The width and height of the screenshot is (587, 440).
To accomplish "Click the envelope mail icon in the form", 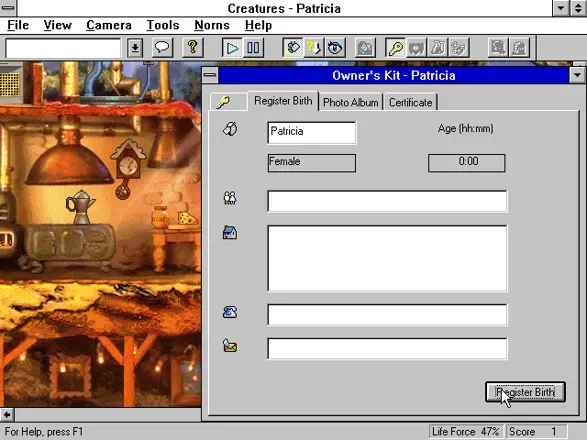I will coord(230,346).
